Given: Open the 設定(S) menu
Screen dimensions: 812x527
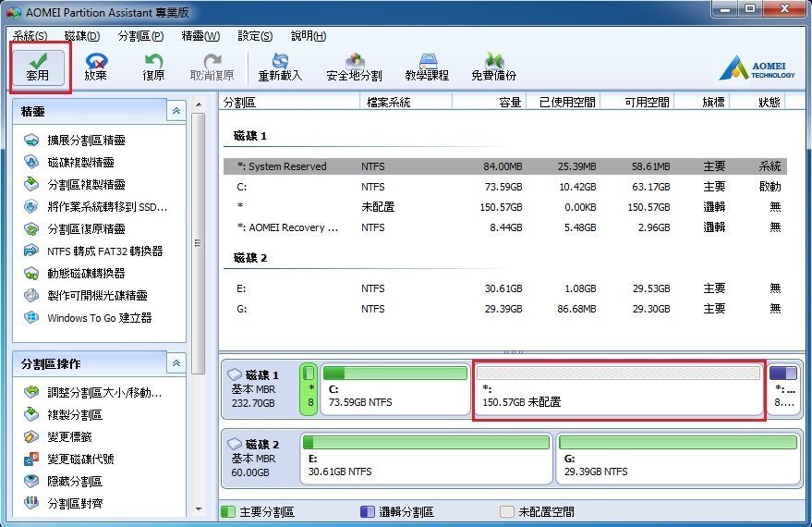Looking at the screenshot, I should pyautogui.click(x=255, y=36).
